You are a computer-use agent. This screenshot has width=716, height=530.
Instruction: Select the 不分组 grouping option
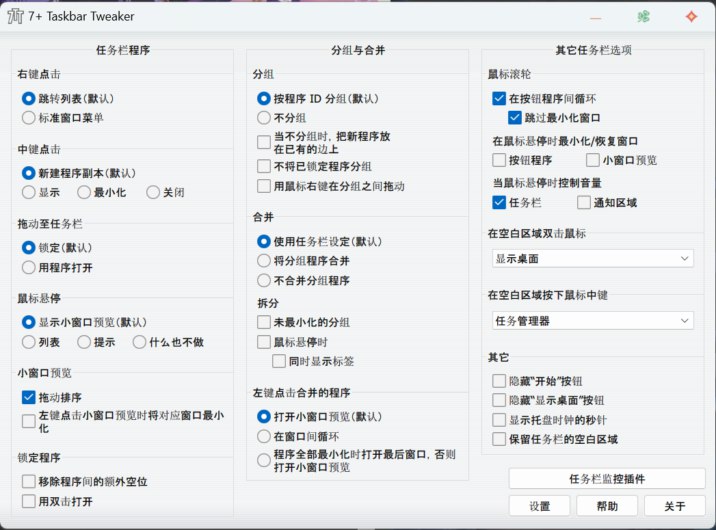pos(265,117)
